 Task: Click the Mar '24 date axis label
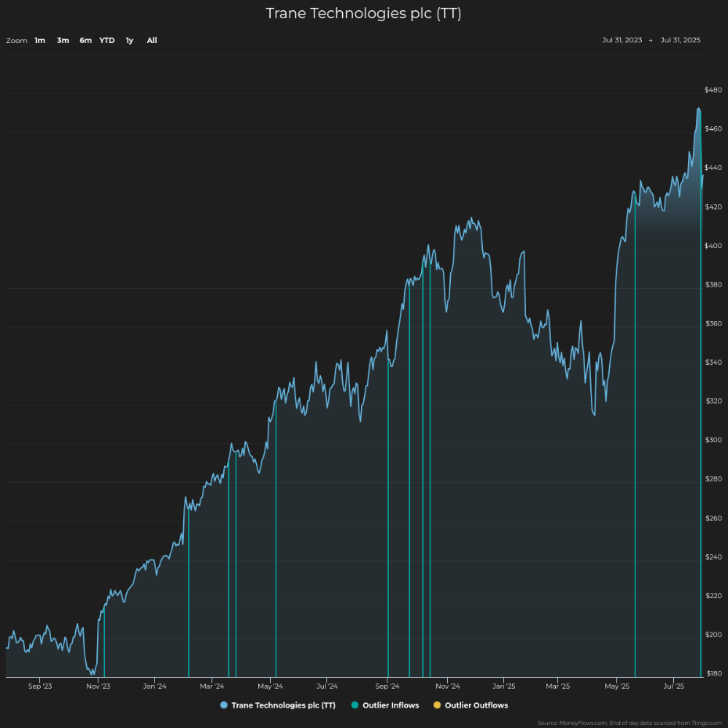click(x=211, y=687)
